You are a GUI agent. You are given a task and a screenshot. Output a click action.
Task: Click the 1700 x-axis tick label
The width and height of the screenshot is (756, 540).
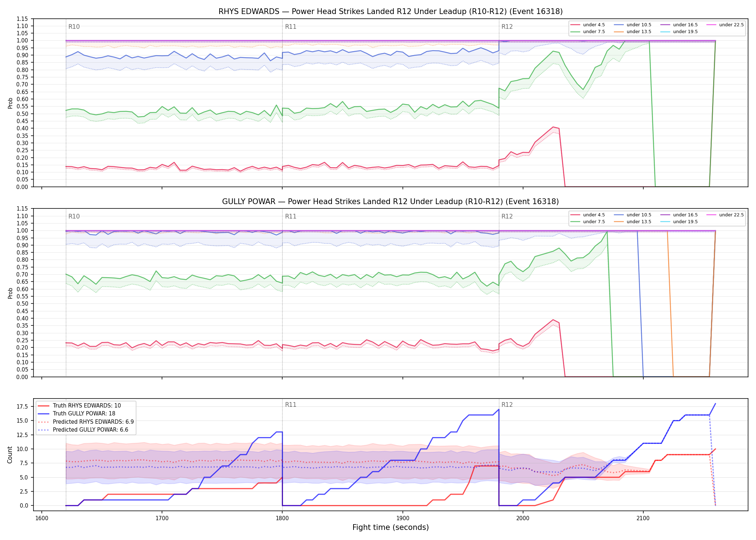[x=162, y=518]
